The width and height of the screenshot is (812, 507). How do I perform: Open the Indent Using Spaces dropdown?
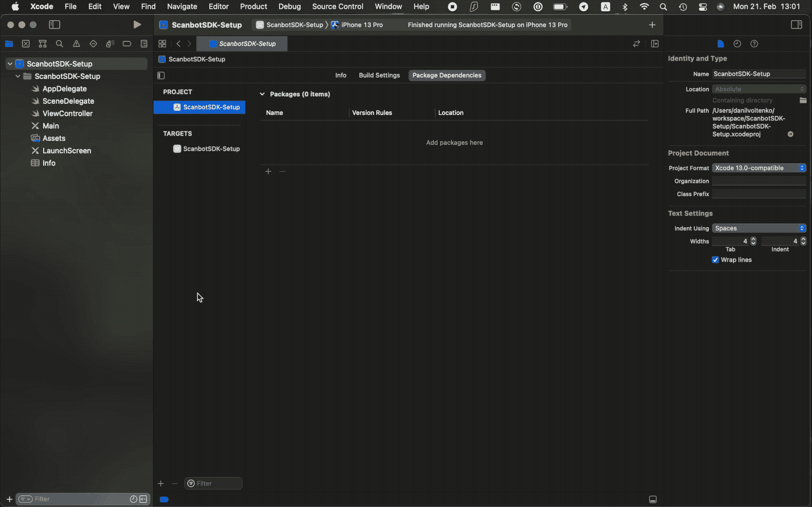point(759,228)
